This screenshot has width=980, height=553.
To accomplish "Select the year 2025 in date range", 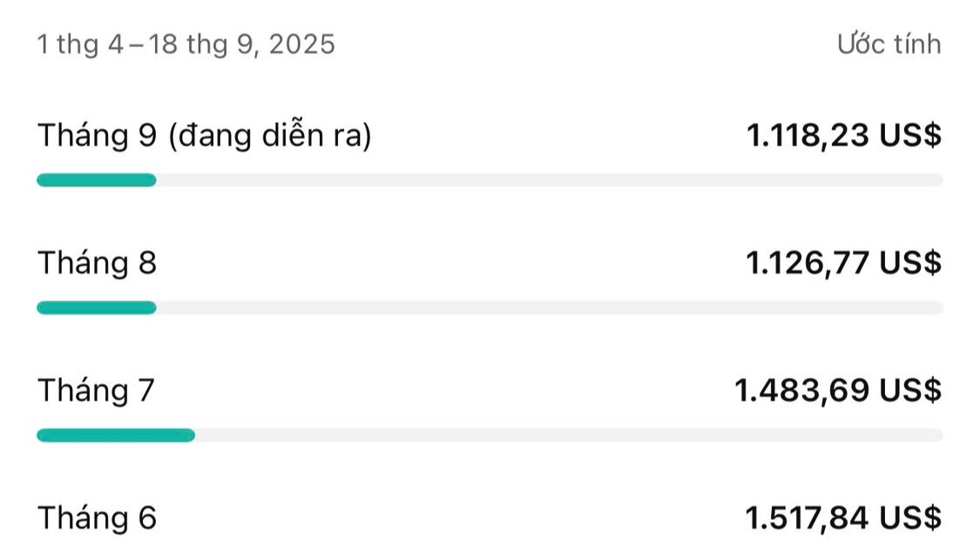I will click(x=301, y=44).
